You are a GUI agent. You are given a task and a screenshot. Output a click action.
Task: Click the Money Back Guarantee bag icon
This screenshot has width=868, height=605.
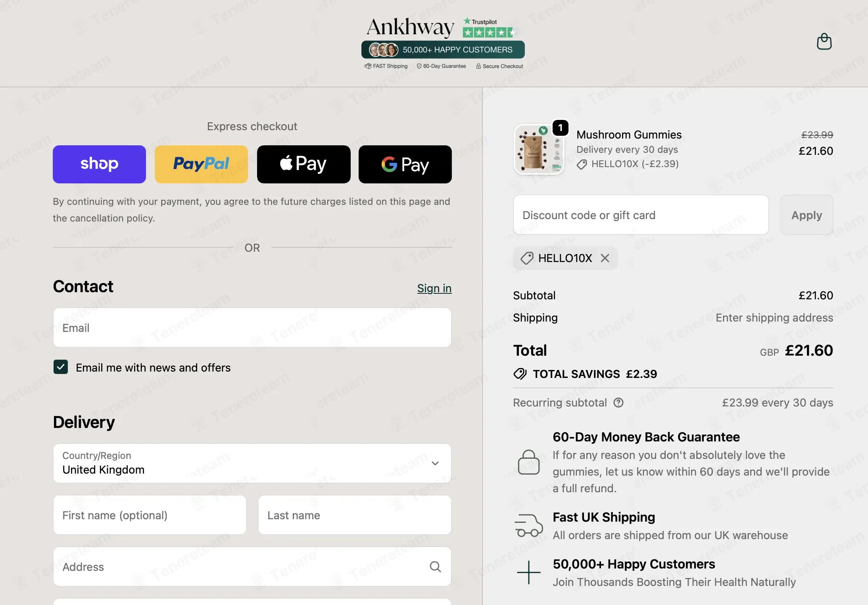[529, 462]
